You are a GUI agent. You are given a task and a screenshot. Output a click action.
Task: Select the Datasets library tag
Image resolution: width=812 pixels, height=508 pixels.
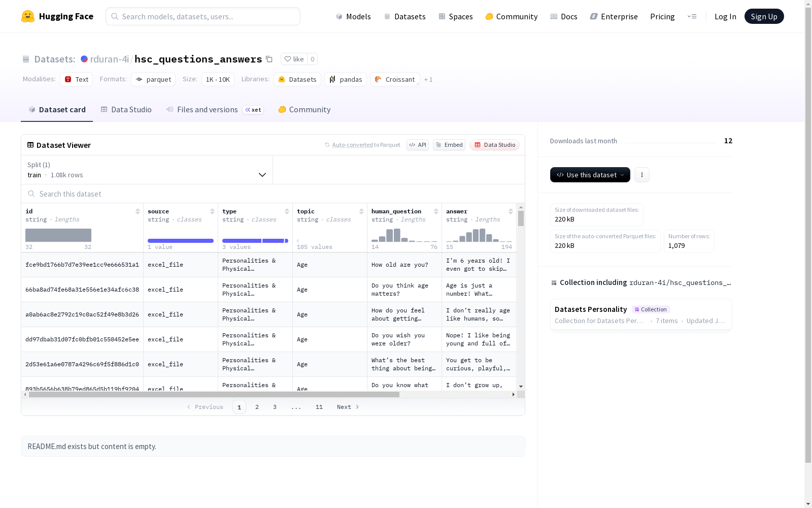297,79
